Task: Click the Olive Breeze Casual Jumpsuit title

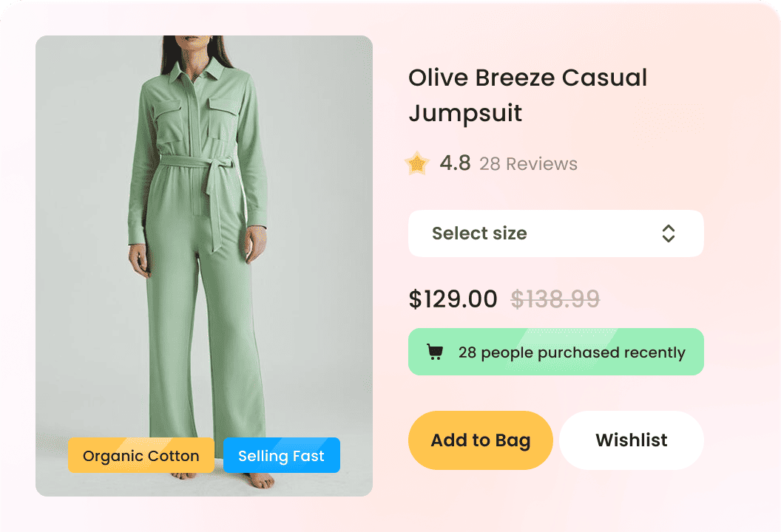Action: (527, 95)
